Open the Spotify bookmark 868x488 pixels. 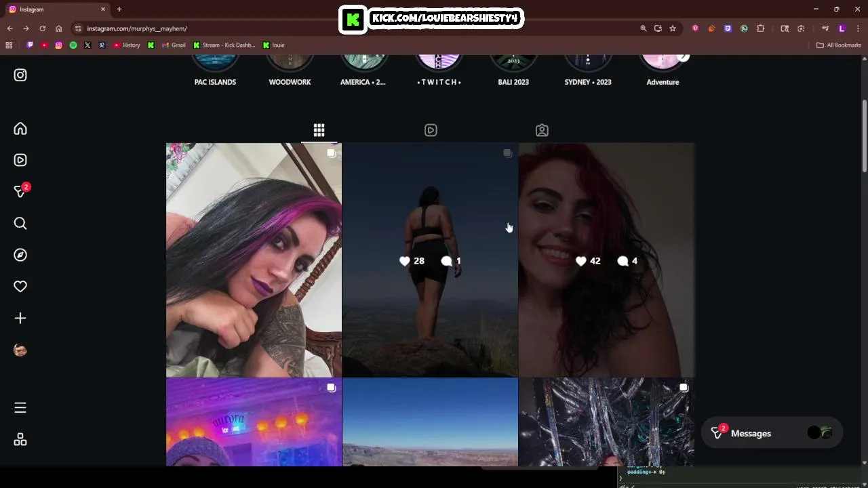click(73, 45)
